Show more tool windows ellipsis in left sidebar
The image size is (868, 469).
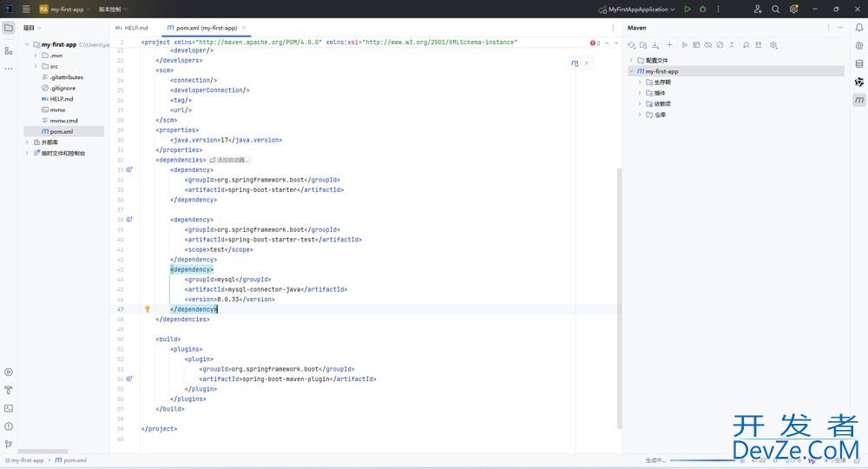(x=9, y=69)
